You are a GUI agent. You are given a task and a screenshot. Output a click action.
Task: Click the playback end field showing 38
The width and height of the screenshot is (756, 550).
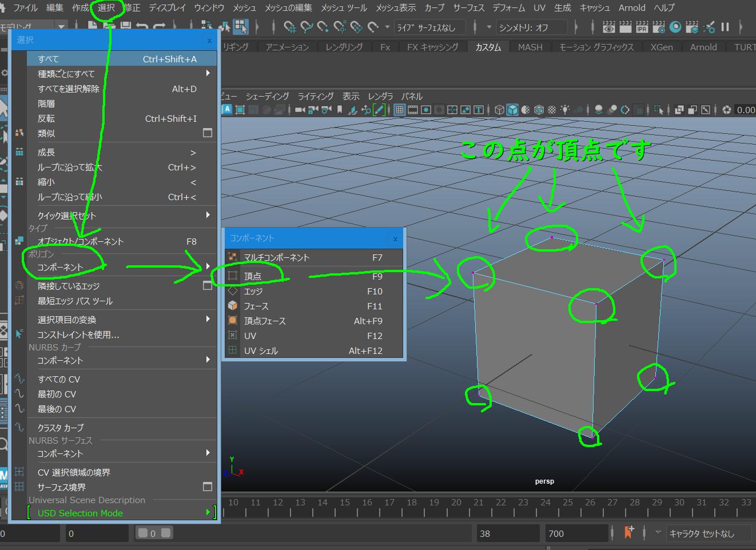[x=508, y=533]
